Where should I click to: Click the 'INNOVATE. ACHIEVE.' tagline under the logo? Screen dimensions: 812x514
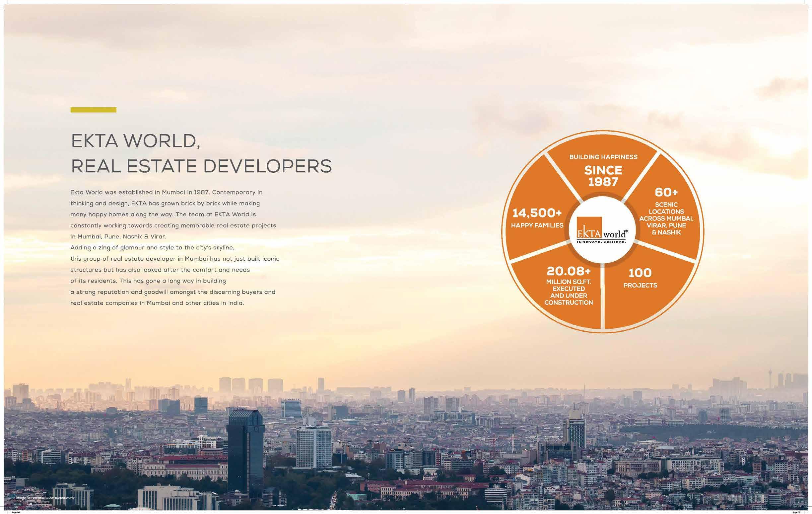coord(602,242)
